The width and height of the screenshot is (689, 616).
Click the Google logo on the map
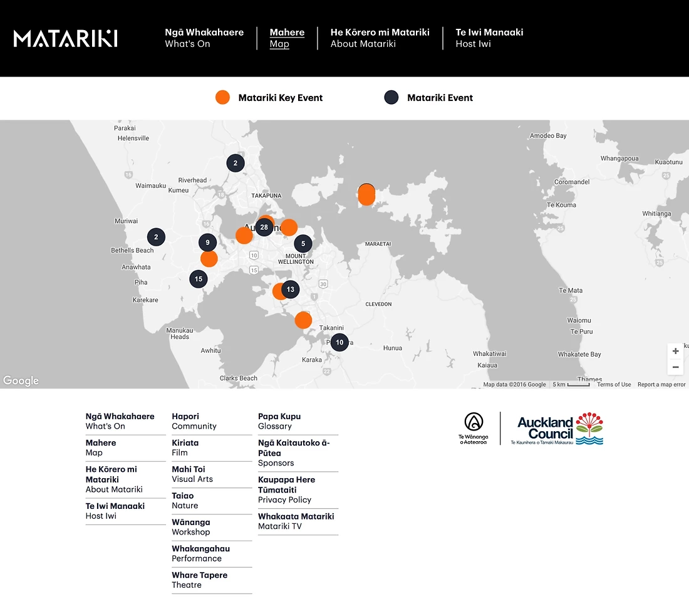click(x=21, y=380)
